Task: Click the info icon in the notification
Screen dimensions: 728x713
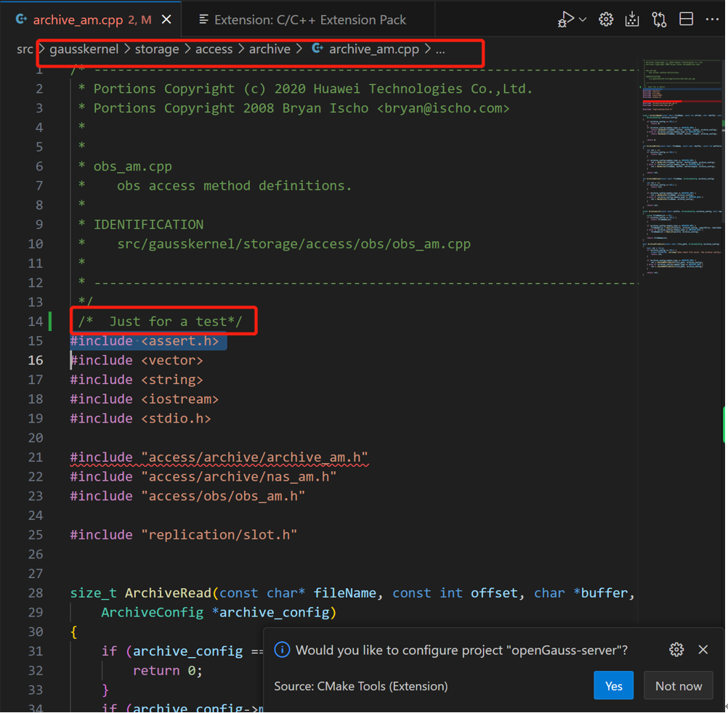Action: pyautogui.click(x=282, y=650)
